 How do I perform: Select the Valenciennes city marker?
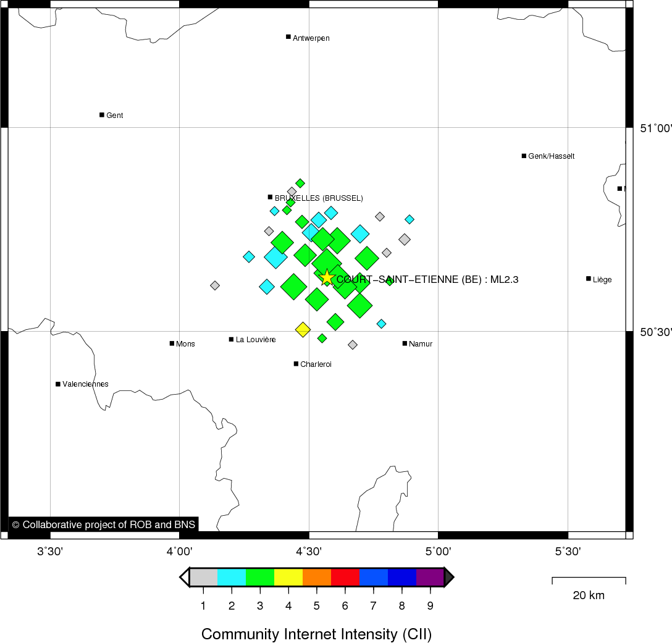[58, 384]
